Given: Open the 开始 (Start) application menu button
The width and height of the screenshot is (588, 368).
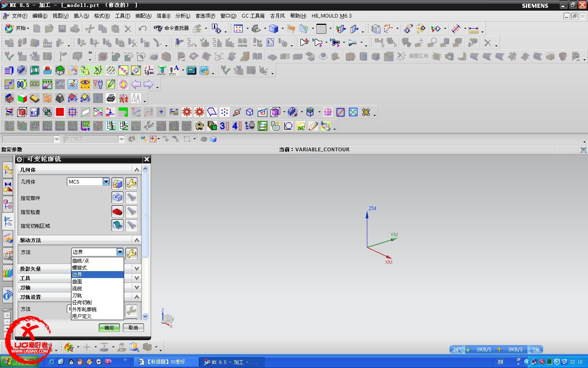Looking at the screenshot, I should (x=16, y=28).
